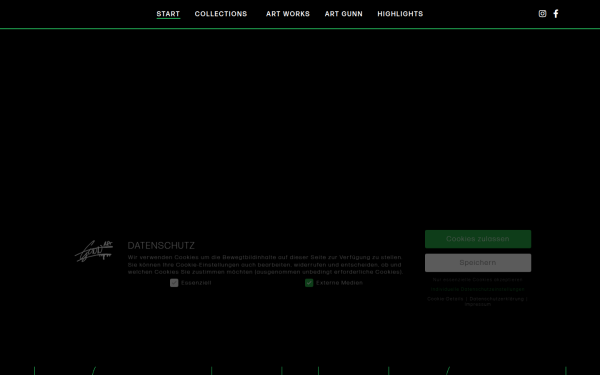Open Individuelle Datenschutzeinstellungen link
600x375 pixels.
pyautogui.click(x=478, y=289)
